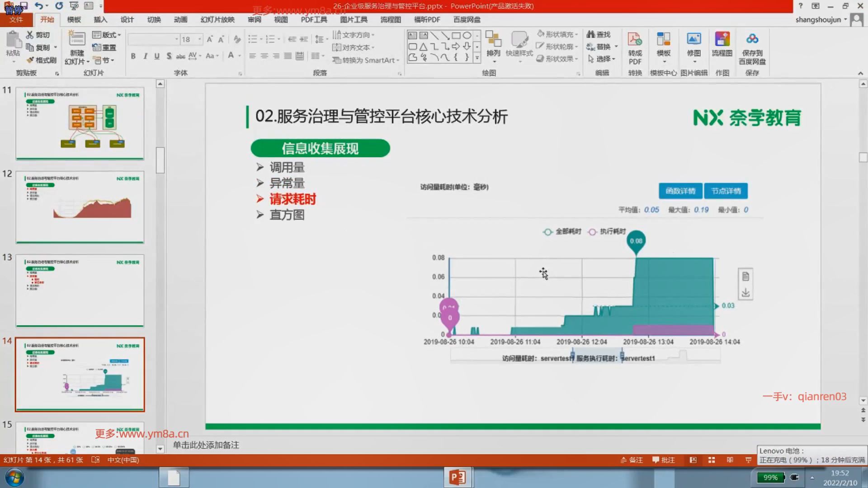Switch to the Insert ribbon tab
868x488 pixels.
100,19
